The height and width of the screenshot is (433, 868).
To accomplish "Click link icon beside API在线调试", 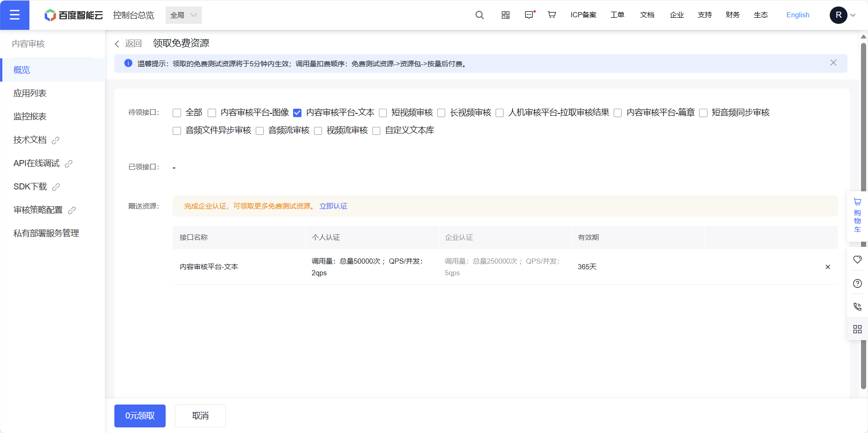I will tap(69, 163).
